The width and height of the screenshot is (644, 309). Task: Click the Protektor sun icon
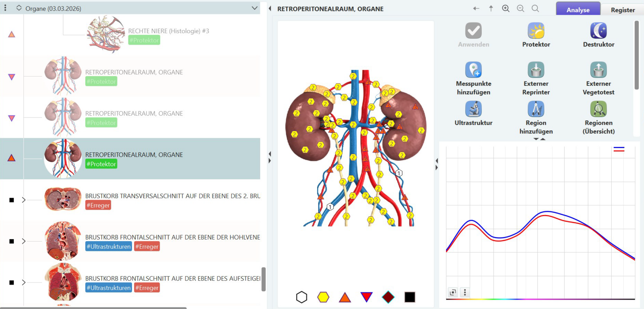[x=536, y=31]
